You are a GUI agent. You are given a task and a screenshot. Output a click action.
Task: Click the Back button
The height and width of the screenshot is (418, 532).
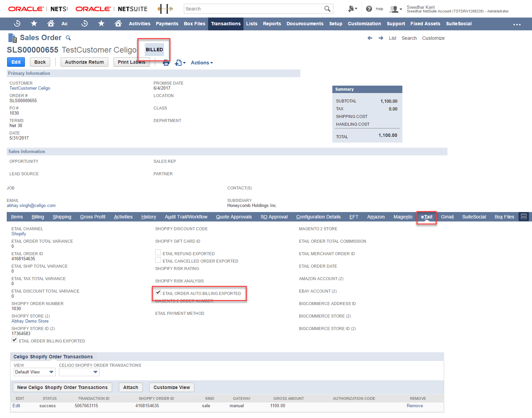pos(40,62)
